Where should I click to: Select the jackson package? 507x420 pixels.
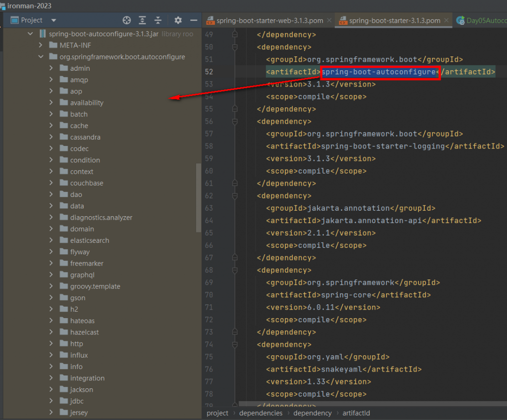click(82, 390)
